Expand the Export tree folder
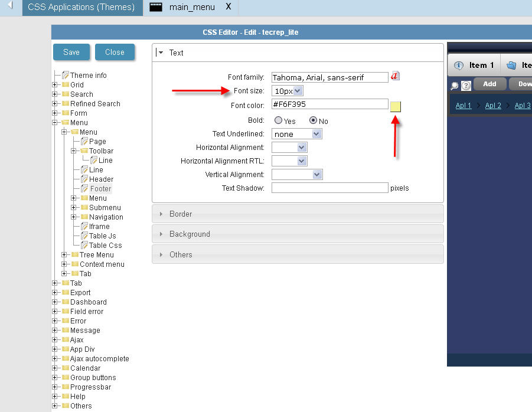 [55, 292]
